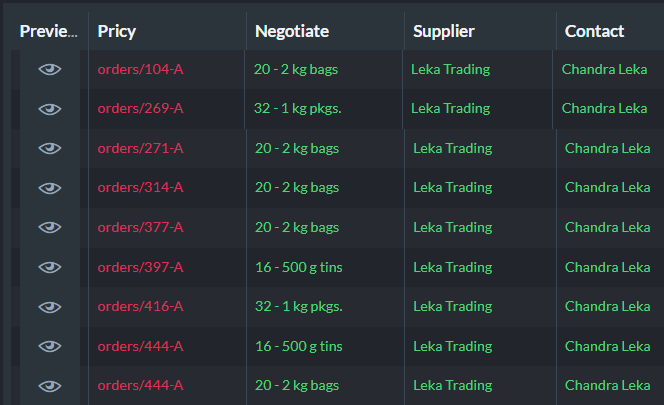The image size is (664, 405).
Task: Click the Negotiate column header
Action: (292, 31)
